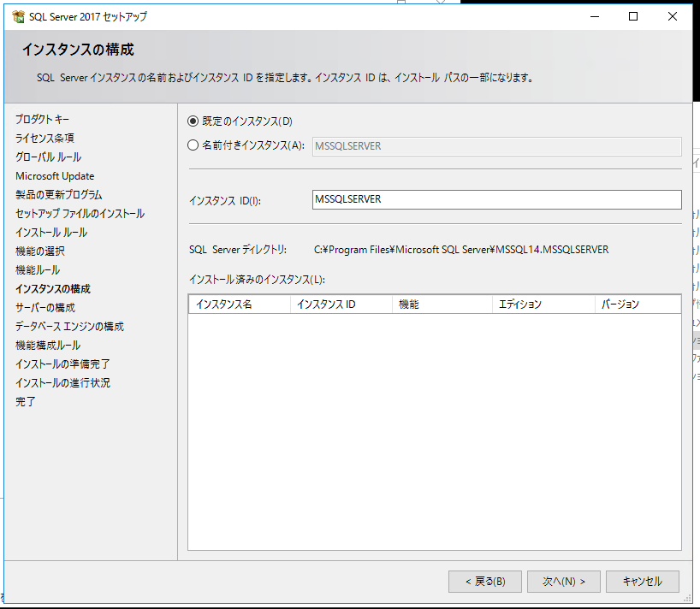Click the disabled named instance MSSQLSERVER field
Screen dimensions: 700x609
[x=497, y=146]
